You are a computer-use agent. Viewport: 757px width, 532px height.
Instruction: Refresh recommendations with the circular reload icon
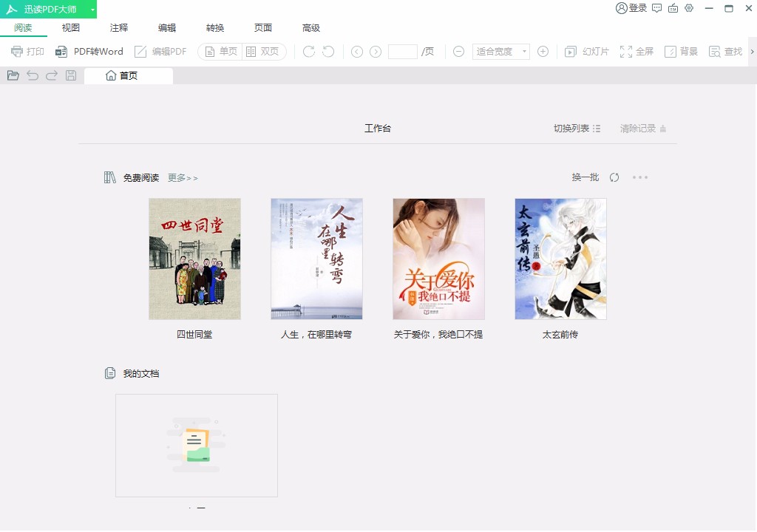(x=614, y=177)
